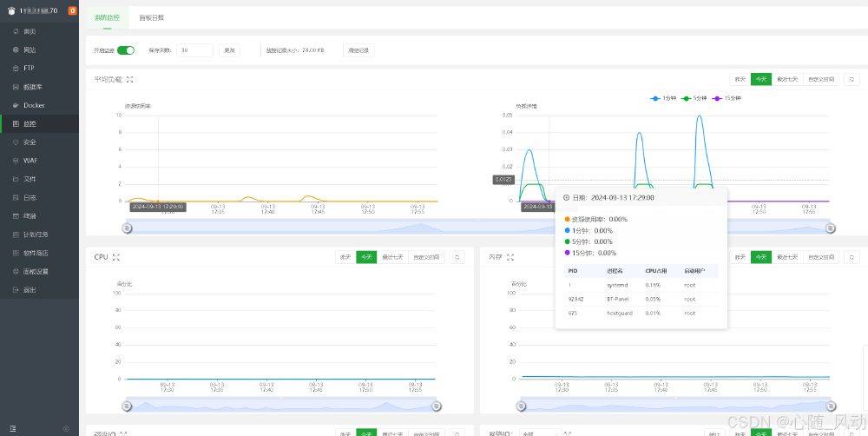Click the 更改 button beside save days

point(229,50)
